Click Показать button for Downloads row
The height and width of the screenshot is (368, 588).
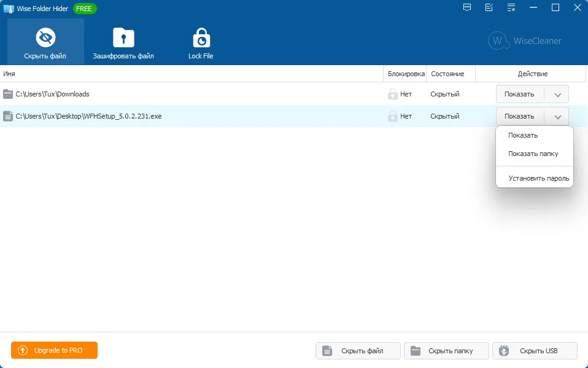click(x=519, y=94)
